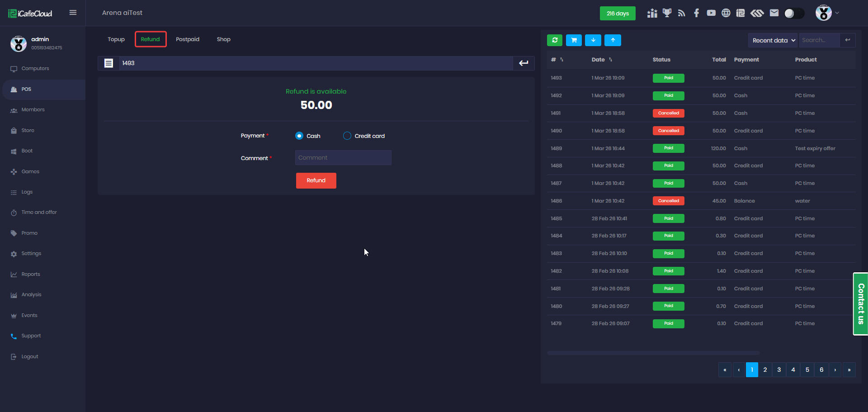
Task: Open Boot in the sidebar
Action: point(27,151)
